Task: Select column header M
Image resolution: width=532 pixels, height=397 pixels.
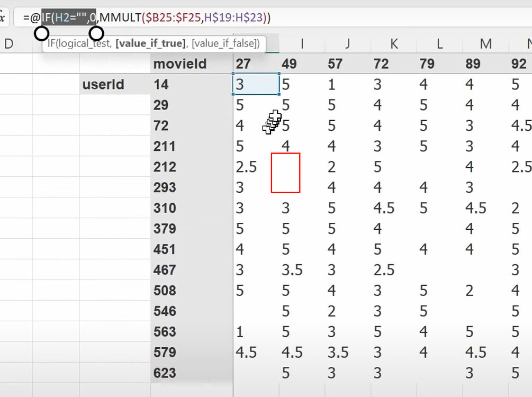Action: (485, 44)
